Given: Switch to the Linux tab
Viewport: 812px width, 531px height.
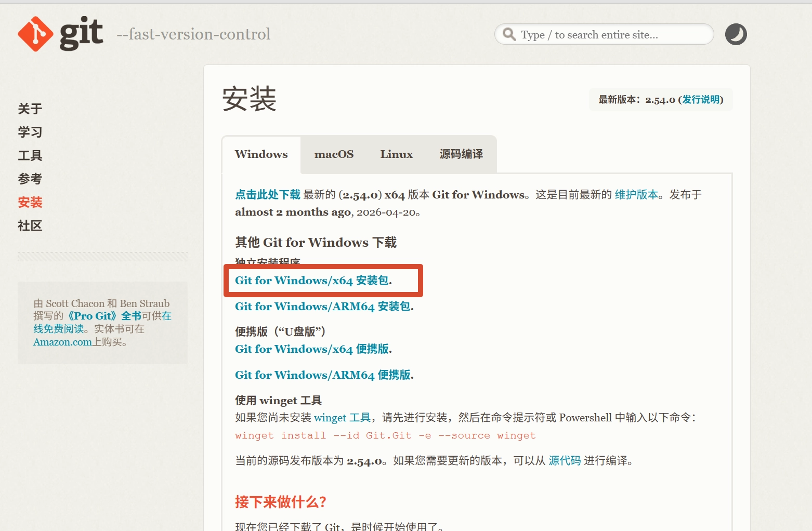Looking at the screenshot, I should click(397, 154).
